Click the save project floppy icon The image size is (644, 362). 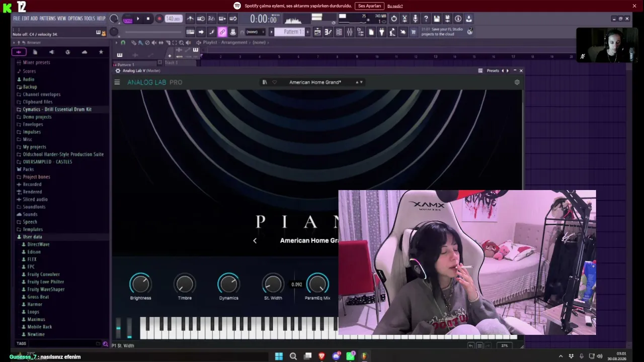437,19
